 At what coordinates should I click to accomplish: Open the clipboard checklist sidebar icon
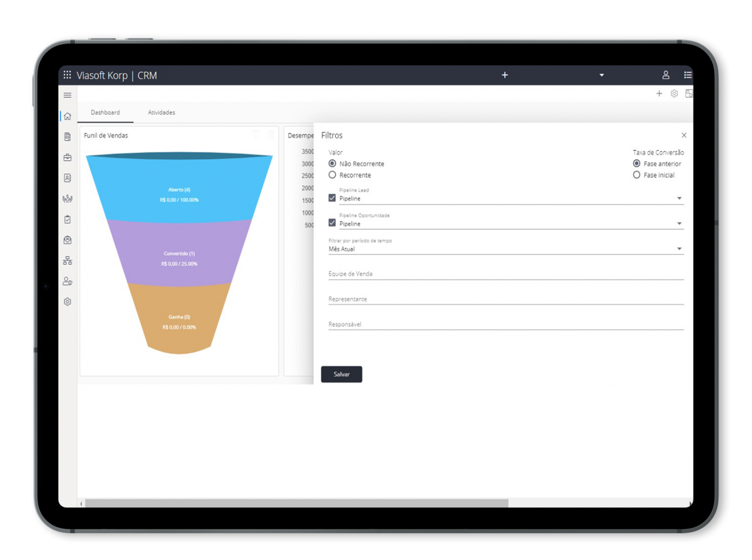pos(67,219)
